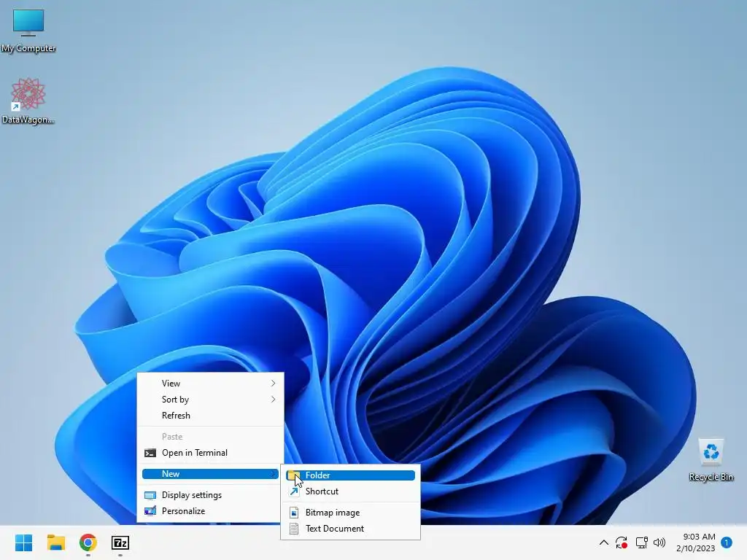Open Display settings from the context menu

pos(211,495)
